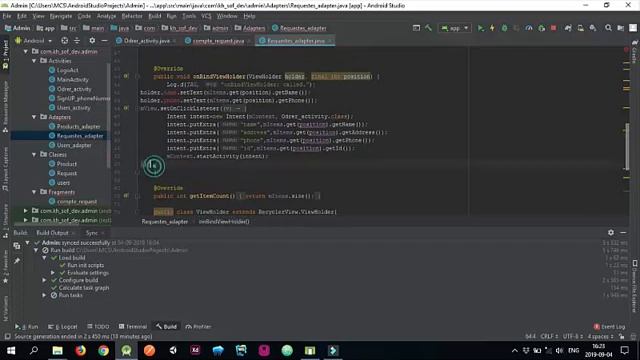Viewport: 640px width, 360px height.
Task: Run the app with green play icon
Action: click(480, 28)
